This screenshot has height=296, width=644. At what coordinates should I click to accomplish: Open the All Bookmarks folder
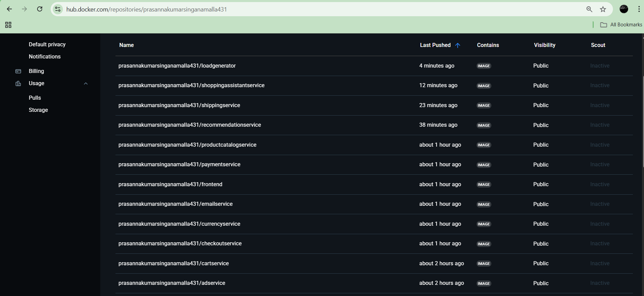coord(621,25)
